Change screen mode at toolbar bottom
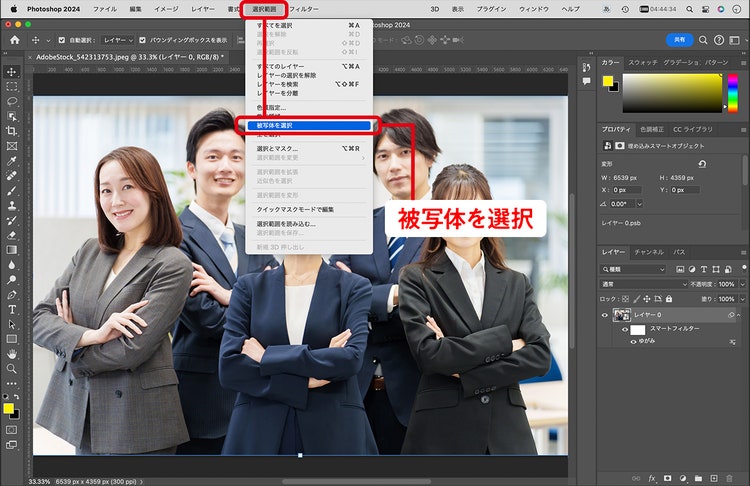 tap(11, 445)
